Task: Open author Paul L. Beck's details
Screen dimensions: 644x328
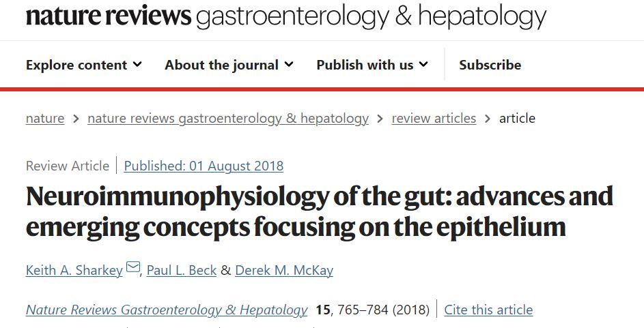Action: click(181, 270)
